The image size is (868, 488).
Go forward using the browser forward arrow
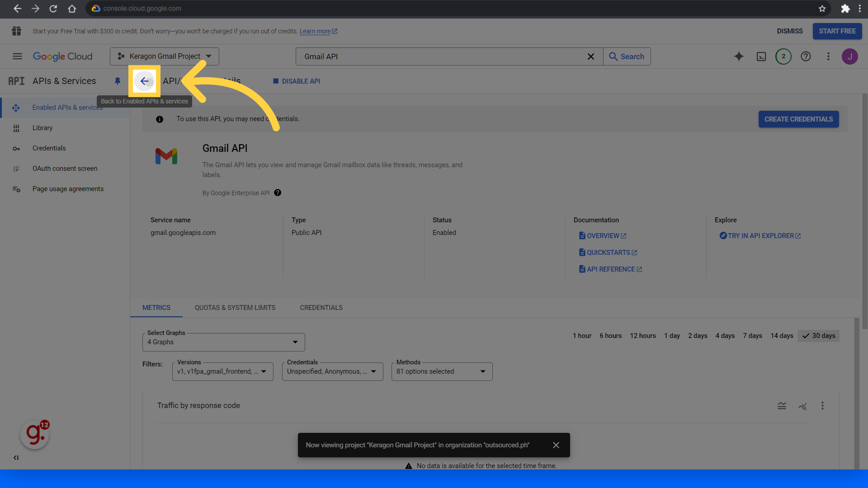click(x=35, y=9)
